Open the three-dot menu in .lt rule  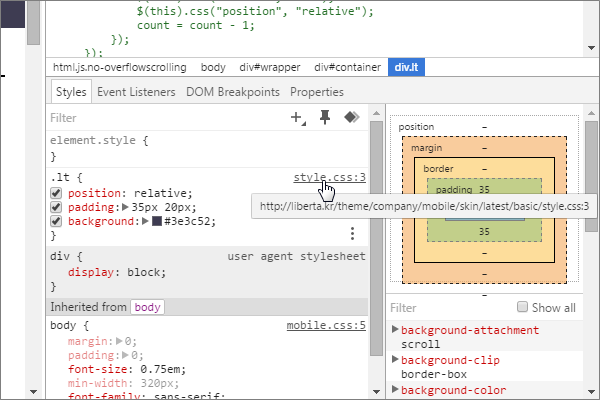click(352, 233)
